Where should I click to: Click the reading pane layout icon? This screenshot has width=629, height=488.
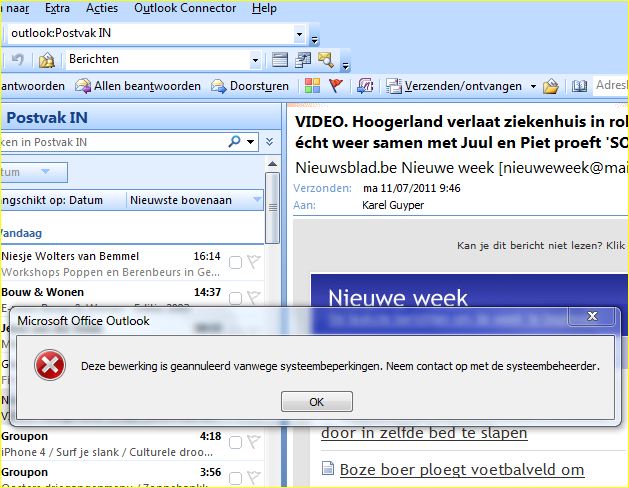click(x=280, y=60)
